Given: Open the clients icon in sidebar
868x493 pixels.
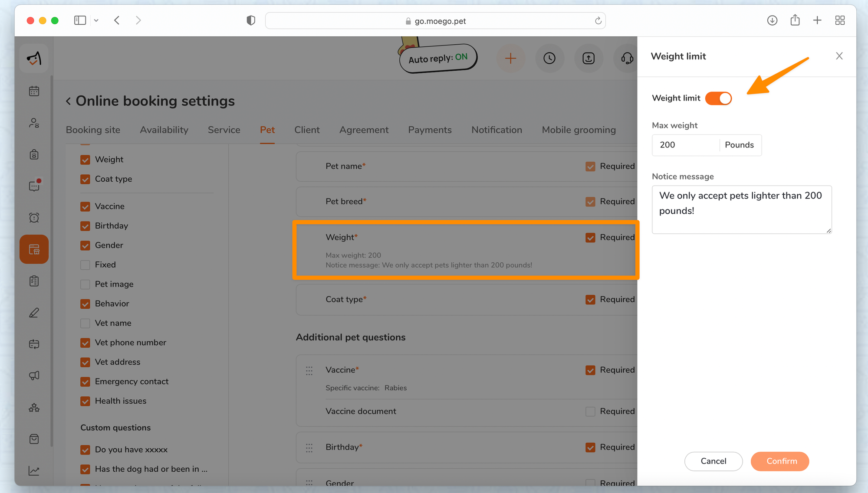Looking at the screenshot, I should (x=34, y=123).
